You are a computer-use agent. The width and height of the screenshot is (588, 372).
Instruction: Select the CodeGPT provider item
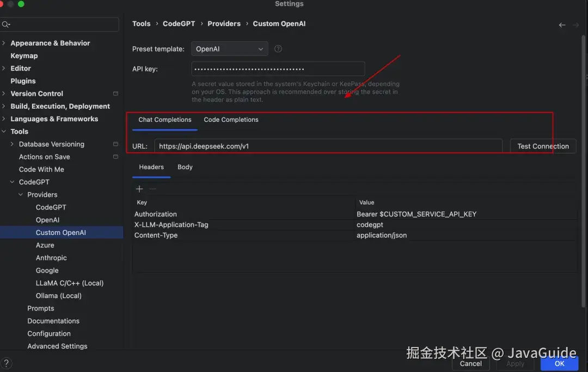point(51,208)
